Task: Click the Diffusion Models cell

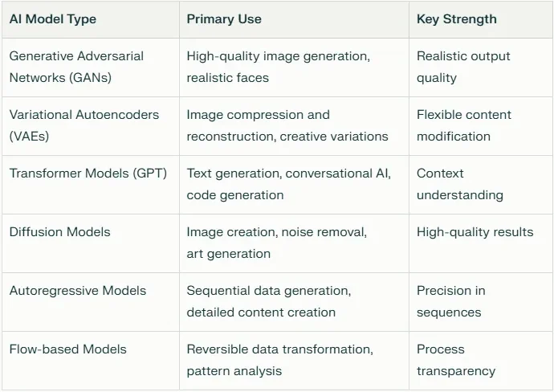Action: (60, 232)
